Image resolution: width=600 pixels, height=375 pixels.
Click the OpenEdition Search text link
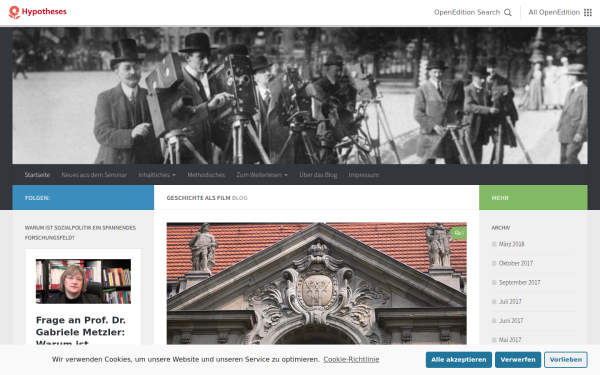click(467, 12)
